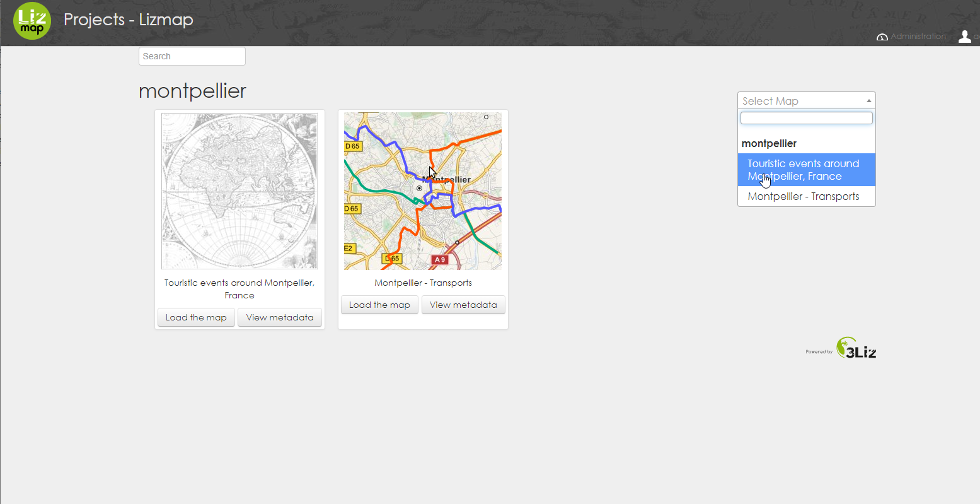
Task: Choose Touristic events around Montpellier option
Action: [807, 170]
